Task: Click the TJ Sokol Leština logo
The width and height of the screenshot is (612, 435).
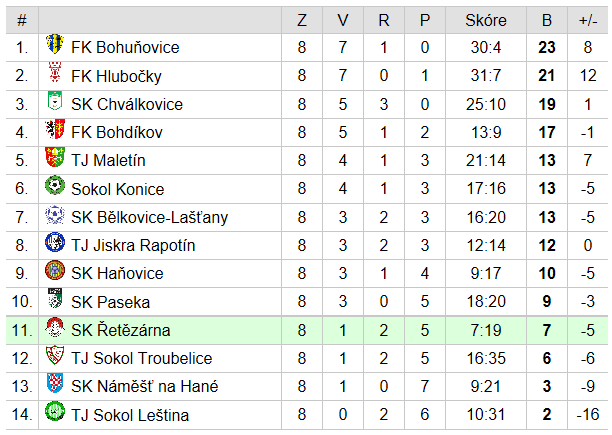Action: [55, 411]
